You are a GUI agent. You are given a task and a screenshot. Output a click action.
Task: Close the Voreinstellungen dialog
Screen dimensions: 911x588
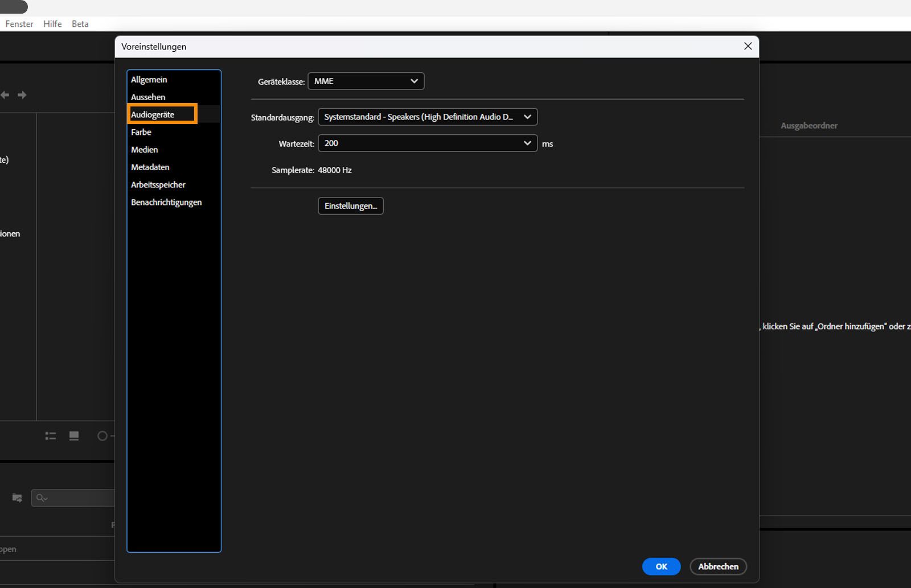[748, 46]
